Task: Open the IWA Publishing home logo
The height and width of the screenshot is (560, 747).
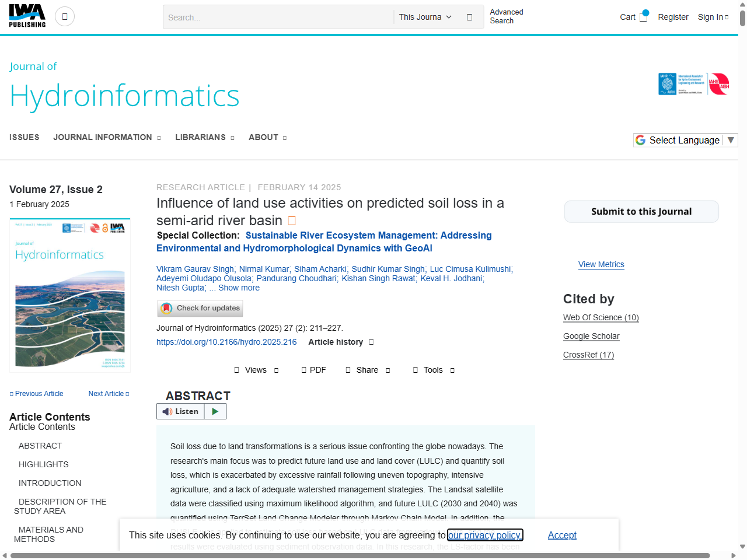Action: (27, 16)
